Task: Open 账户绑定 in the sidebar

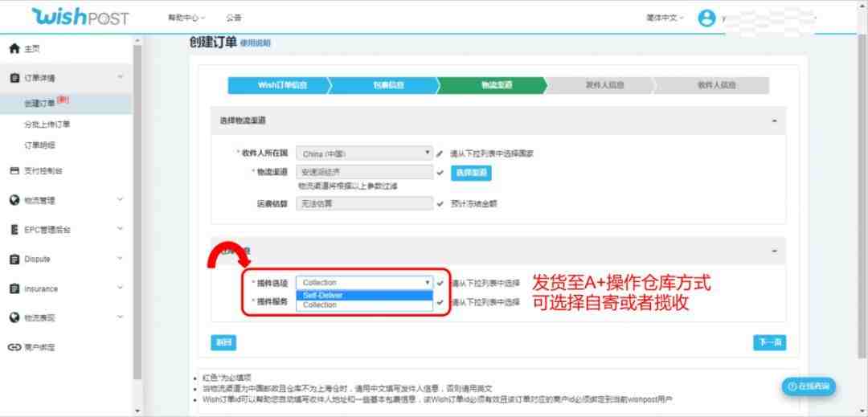Action: pyautogui.click(x=40, y=347)
